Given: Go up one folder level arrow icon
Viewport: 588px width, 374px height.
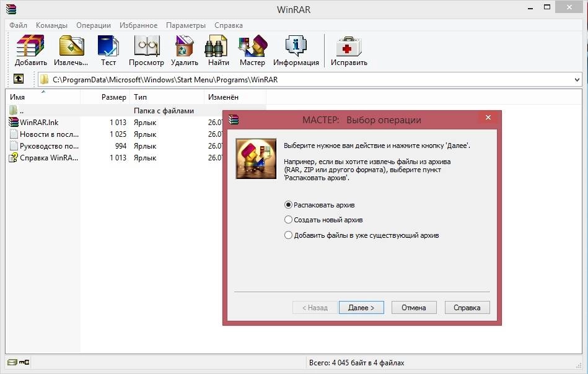Looking at the screenshot, I should pyautogui.click(x=19, y=79).
